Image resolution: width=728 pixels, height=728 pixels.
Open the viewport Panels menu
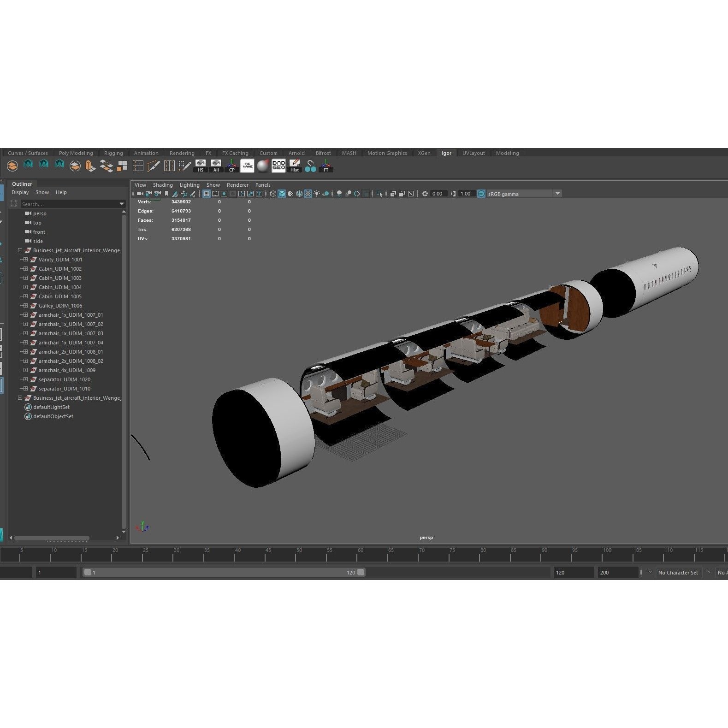263,185
